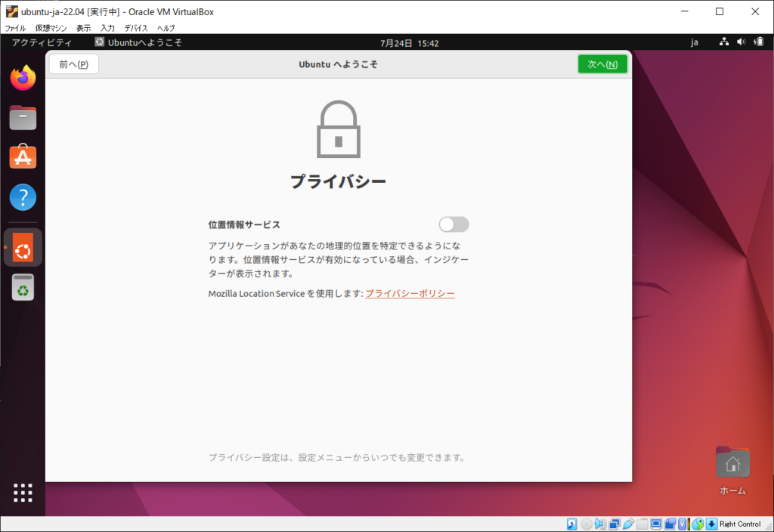
Task: Click VirtualBox hard disk activity indicator
Action: 571,524
